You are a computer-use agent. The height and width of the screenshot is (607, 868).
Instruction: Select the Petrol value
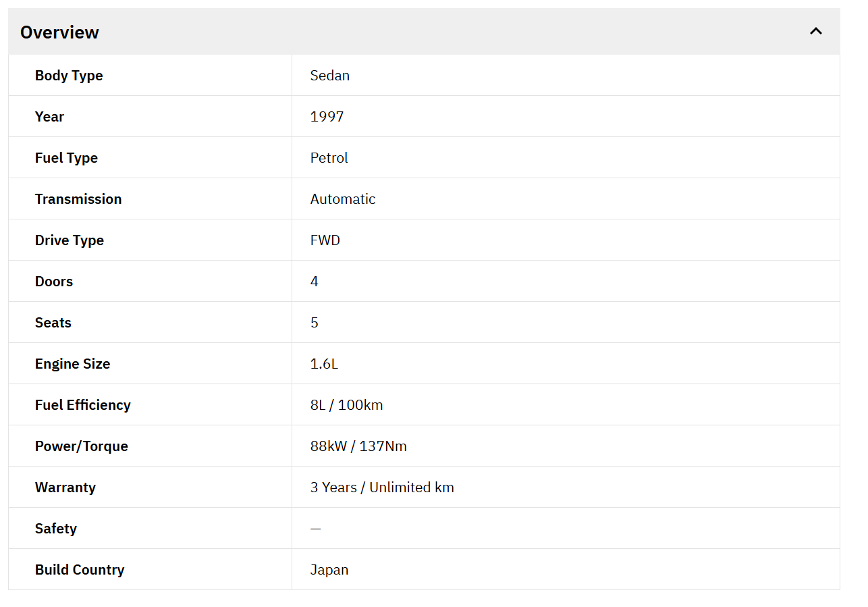pyautogui.click(x=329, y=158)
